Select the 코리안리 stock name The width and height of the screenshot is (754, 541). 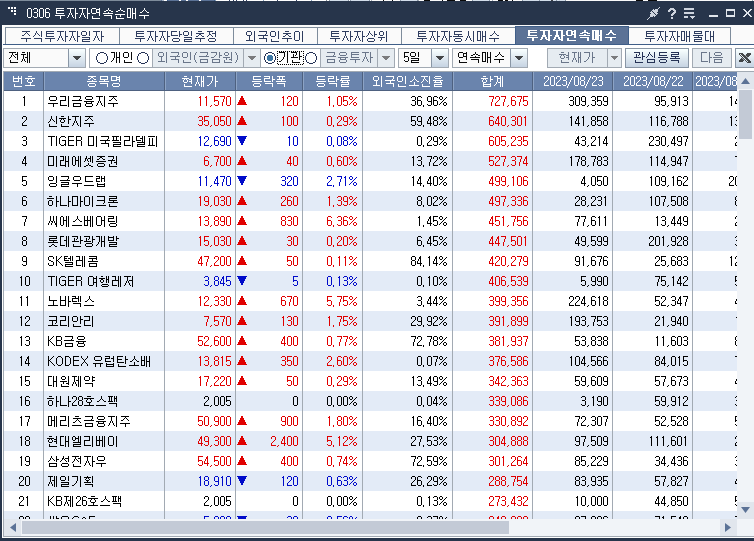click(x=71, y=321)
